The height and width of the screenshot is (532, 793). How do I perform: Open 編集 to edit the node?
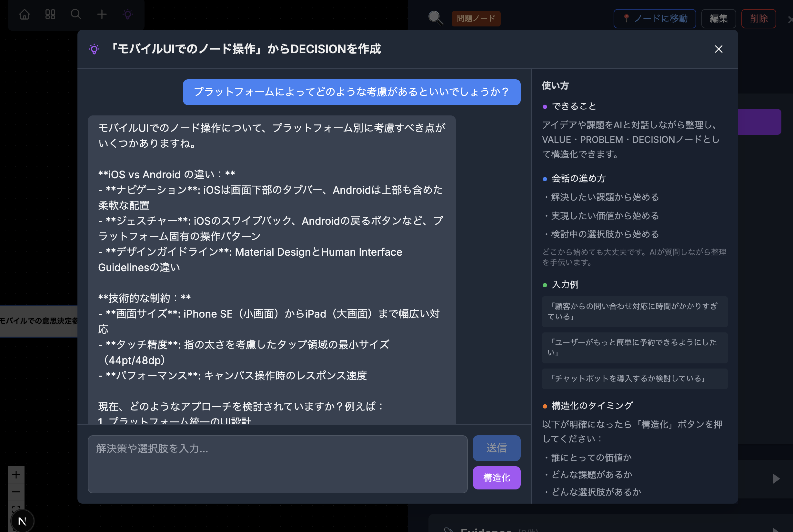point(718,19)
